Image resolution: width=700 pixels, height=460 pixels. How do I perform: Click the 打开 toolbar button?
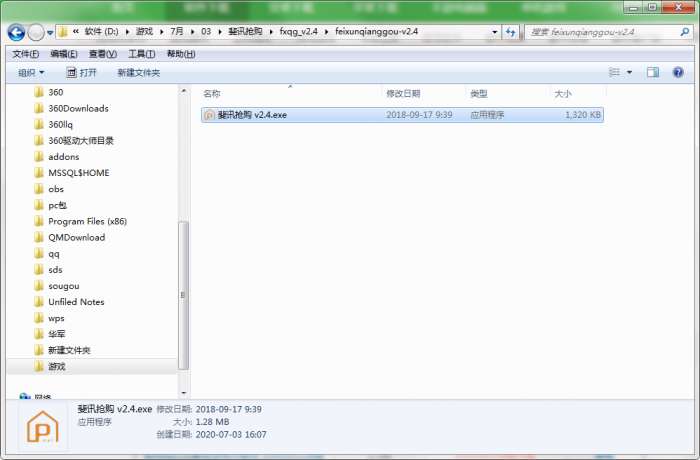(81, 73)
